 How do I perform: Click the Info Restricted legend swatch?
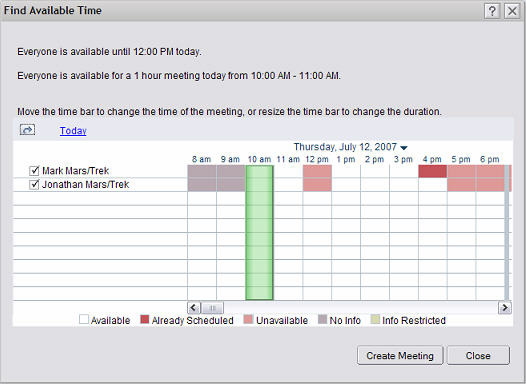tap(375, 319)
